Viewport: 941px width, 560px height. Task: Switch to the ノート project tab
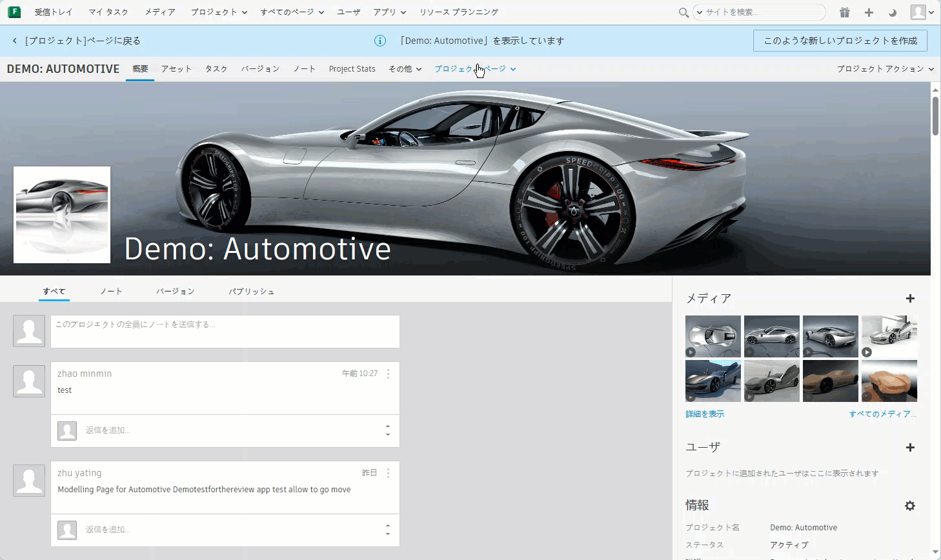click(304, 69)
